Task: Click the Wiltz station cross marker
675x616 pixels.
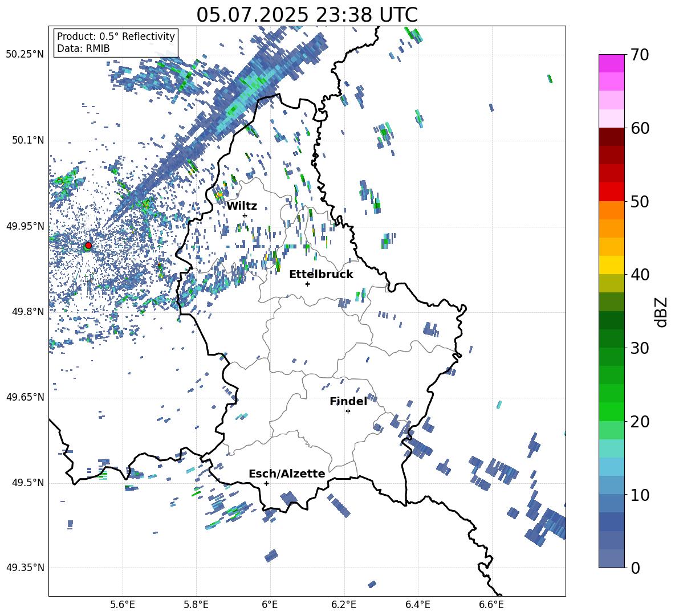Action: (x=245, y=215)
